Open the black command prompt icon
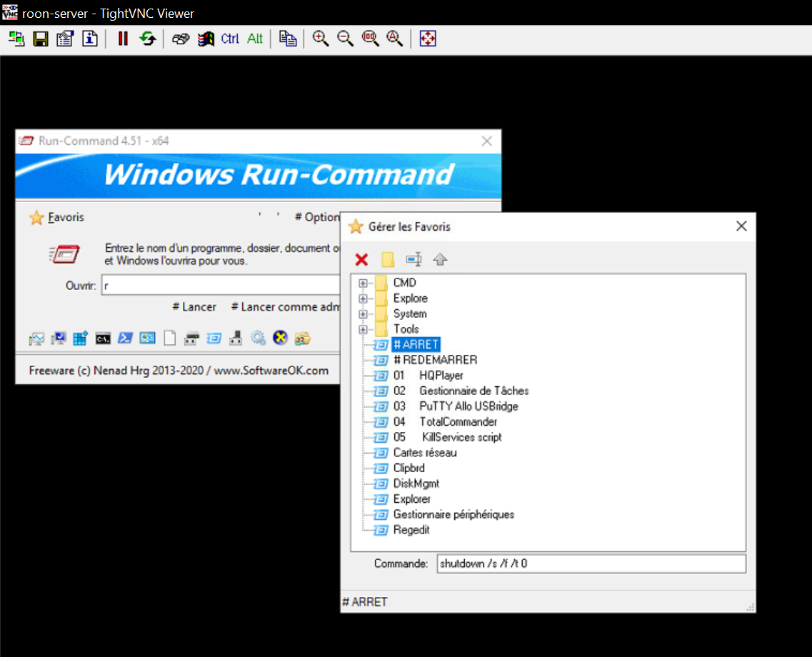812x657 pixels. tap(103, 338)
